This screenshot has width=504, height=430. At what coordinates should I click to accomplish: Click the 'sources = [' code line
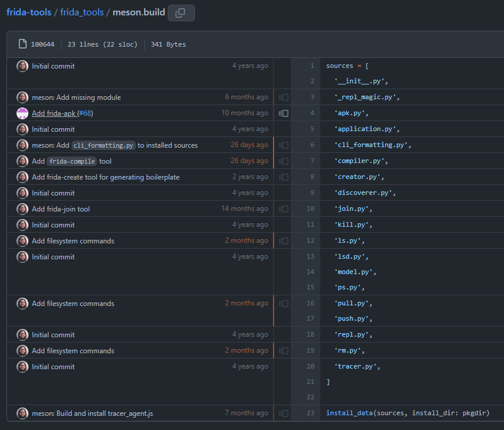point(347,66)
